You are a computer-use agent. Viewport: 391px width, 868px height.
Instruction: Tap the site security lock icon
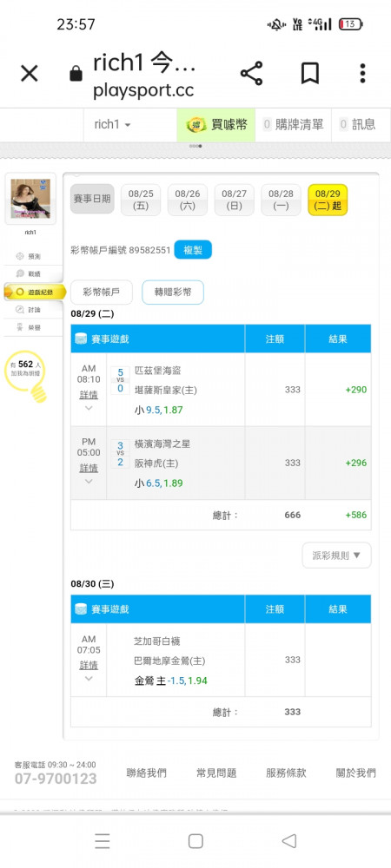pyautogui.click(x=76, y=74)
